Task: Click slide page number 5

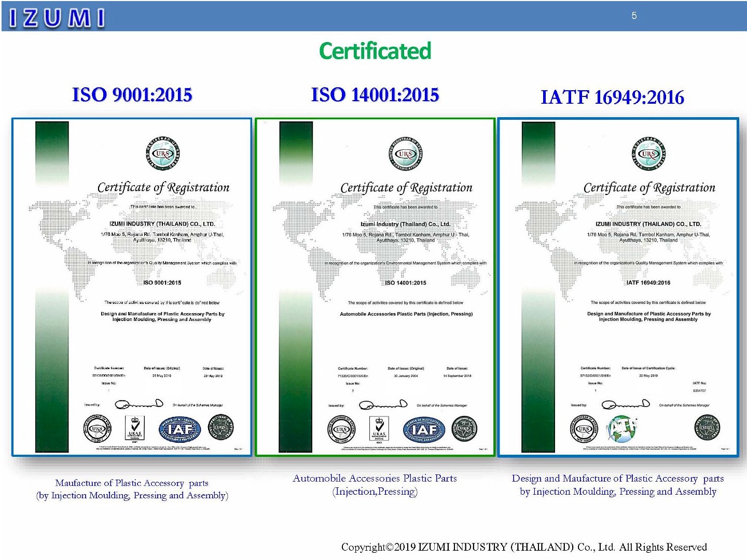Action: coord(634,16)
